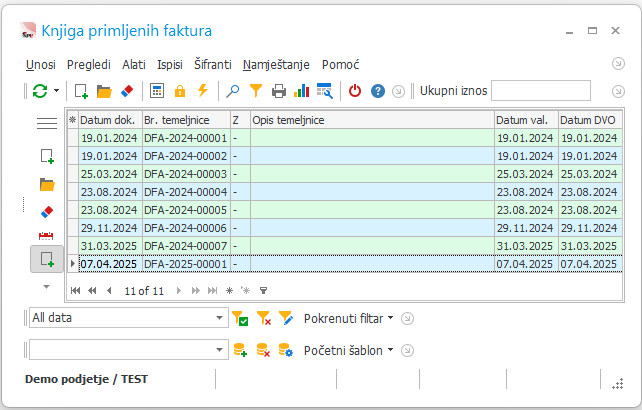Screen dimensions: 642x410
Task: Select row DFA-2024-00003
Action: [x=345, y=174]
